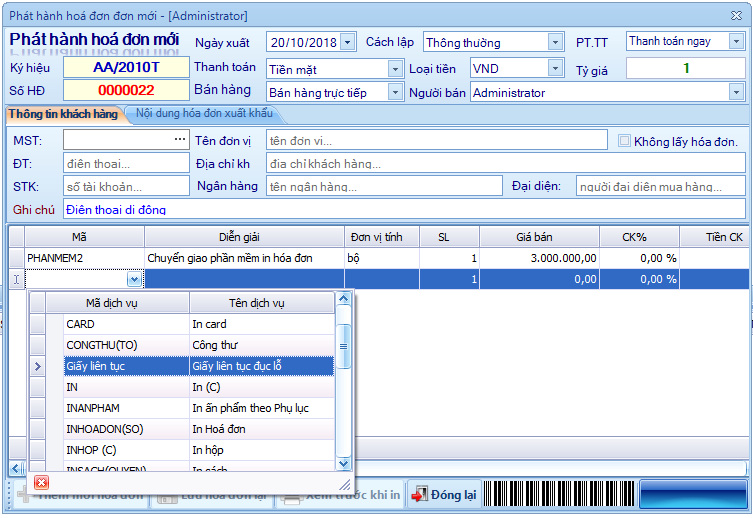Click the MST lookup ellipsis button
Viewport: 753px width, 518px height.
pyautogui.click(x=180, y=139)
